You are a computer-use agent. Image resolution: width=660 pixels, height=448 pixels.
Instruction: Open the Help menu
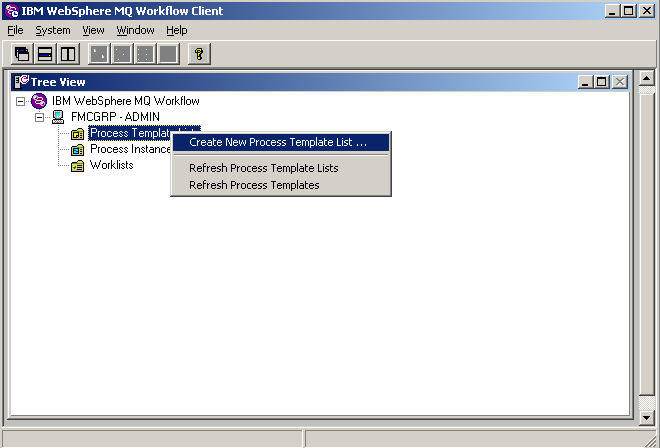[177, 30]
